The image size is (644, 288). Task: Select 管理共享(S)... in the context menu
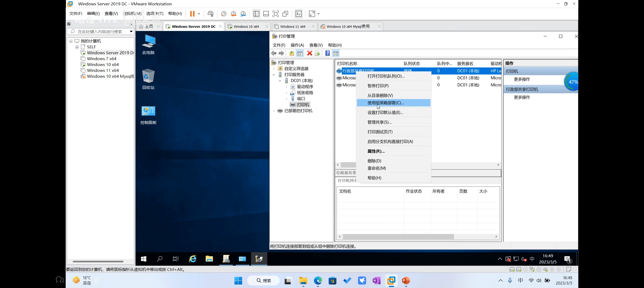click(379, 122)
